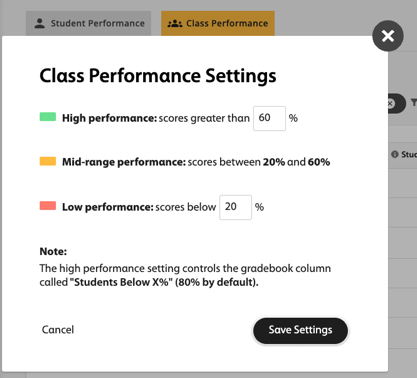The width and height of the screenshot is (417, 378).
Task: Click the info icon beside the Stu column
Action: pos(395,154)
